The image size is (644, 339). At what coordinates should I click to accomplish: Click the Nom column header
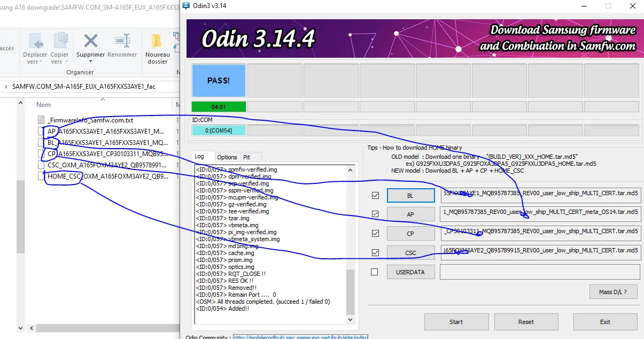pyautogui.click(x=44, y=105)
